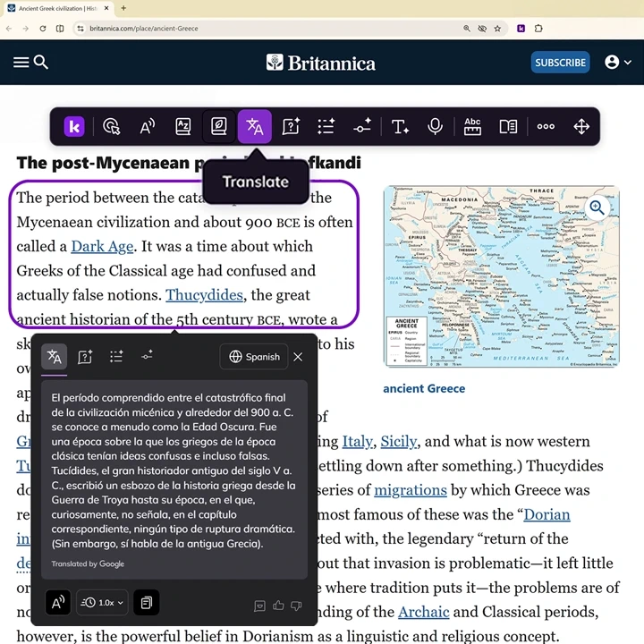Select the click-to-read pointer tool

coord(111,126)
